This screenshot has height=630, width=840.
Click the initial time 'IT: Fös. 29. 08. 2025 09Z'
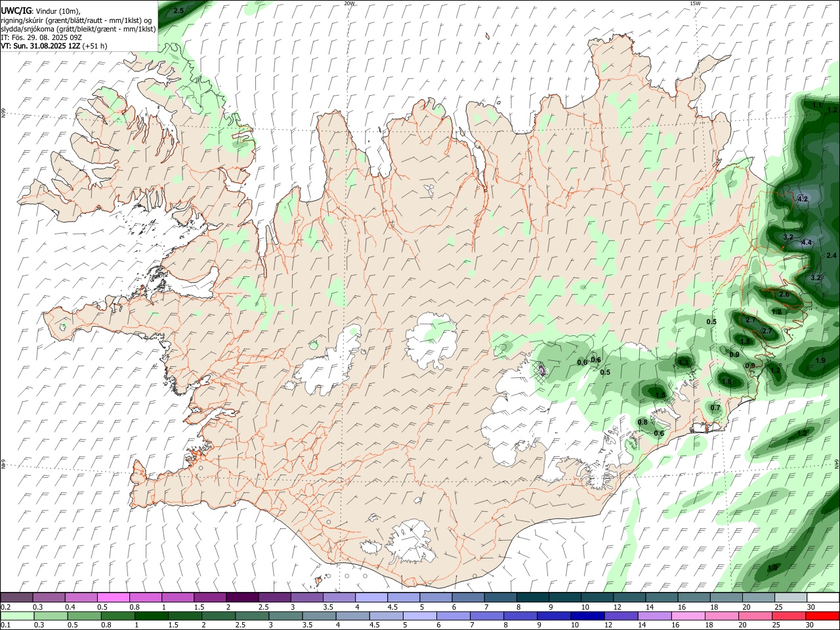coord(41,37)
